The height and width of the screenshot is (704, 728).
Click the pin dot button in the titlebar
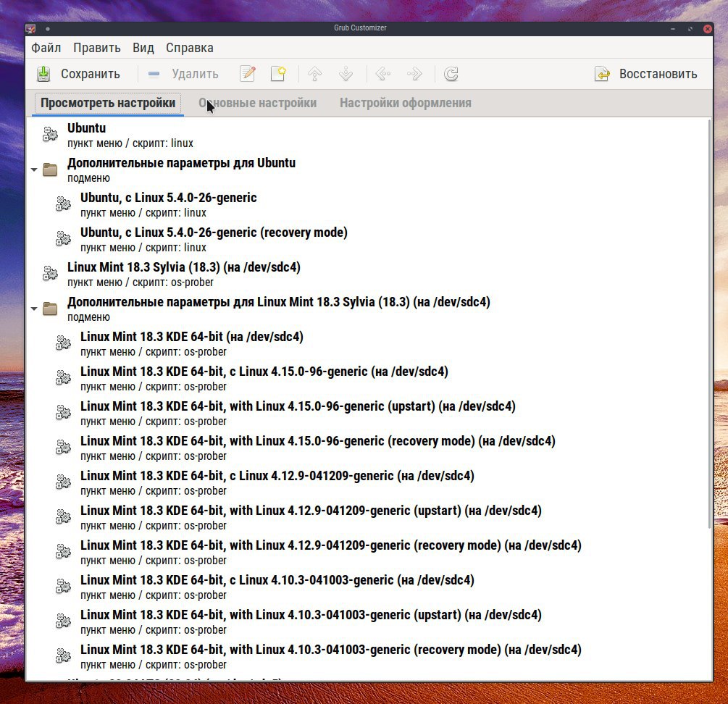48,29
